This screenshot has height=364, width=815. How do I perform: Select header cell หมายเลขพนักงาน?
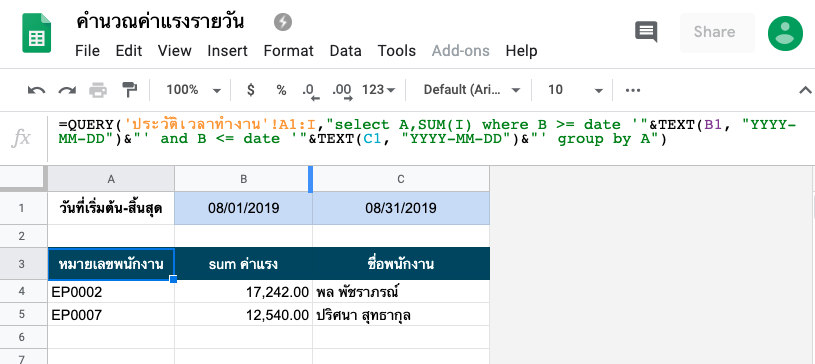(111, 264)
